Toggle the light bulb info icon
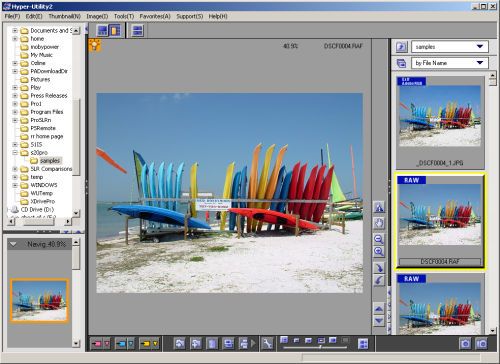500x364 pixels. [x=95, y=45]
